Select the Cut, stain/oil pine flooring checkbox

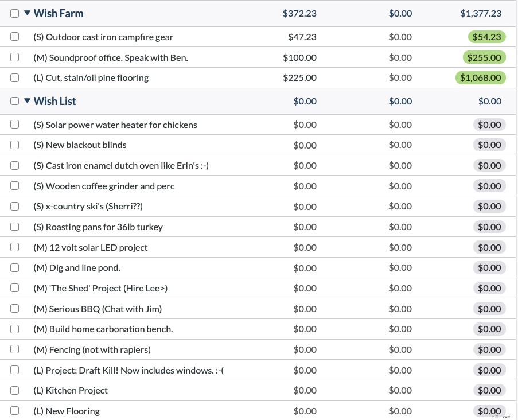click(x=14, y=77)
